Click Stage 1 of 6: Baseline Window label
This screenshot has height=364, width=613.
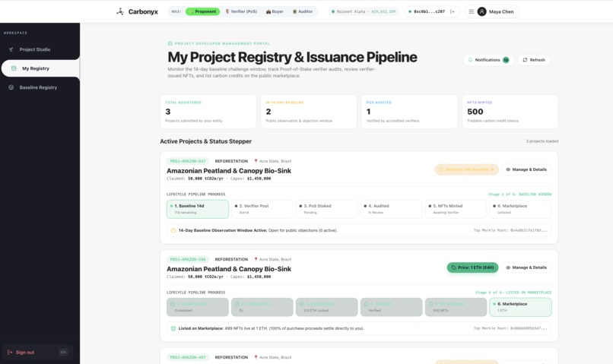(x=520, y=194)
